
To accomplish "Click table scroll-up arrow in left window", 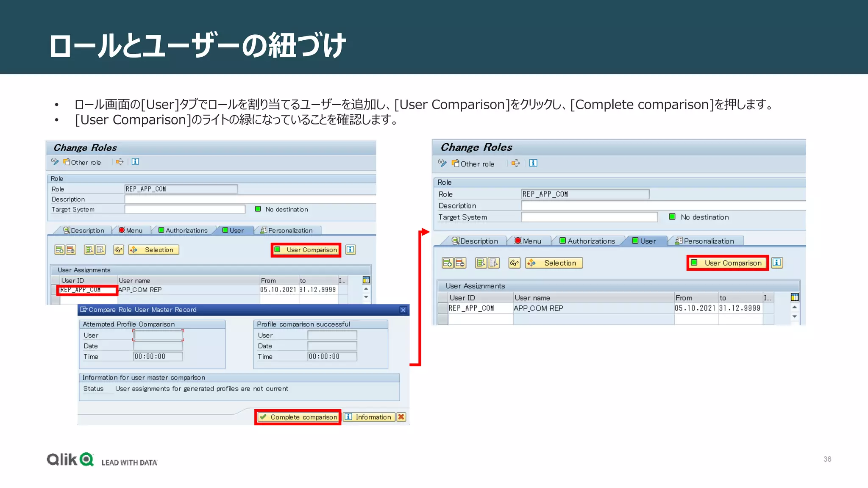I will point(366,289).
